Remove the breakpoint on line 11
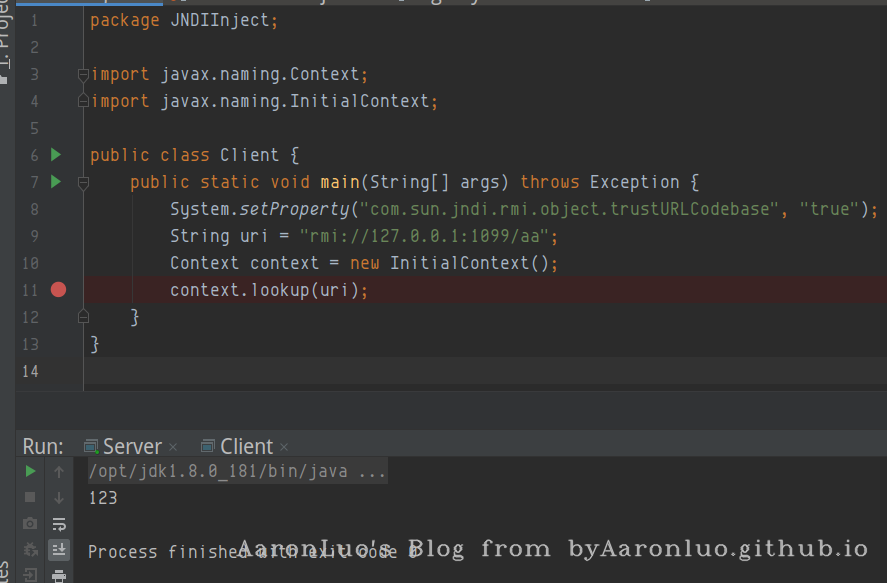The height and width of the screenshot is (583, 887). point(58,290)
